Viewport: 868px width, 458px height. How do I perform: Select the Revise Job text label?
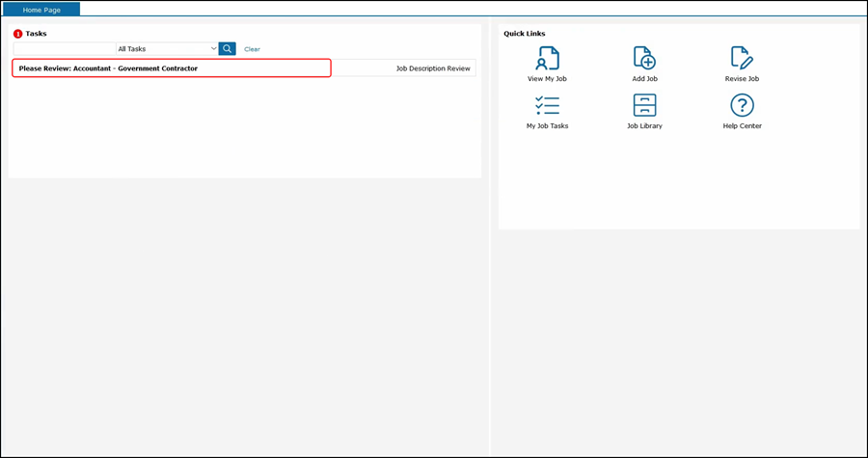click(742, 79)
